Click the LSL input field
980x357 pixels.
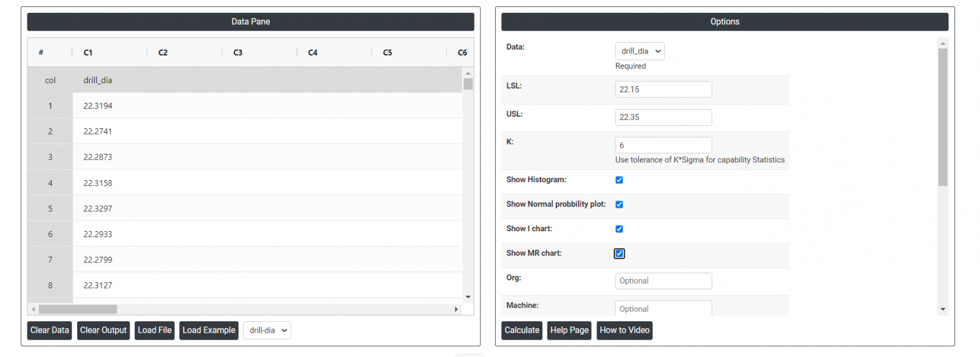click(663, 89)
